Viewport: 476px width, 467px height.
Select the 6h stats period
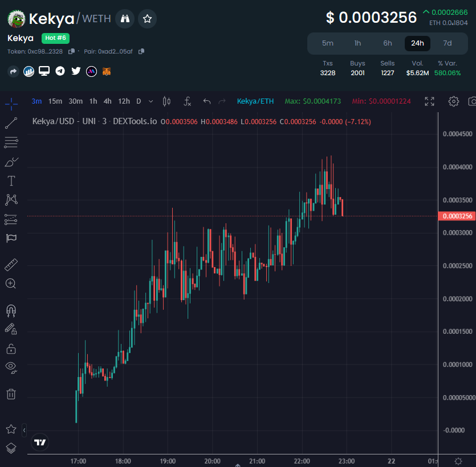(x=388, y=43)
